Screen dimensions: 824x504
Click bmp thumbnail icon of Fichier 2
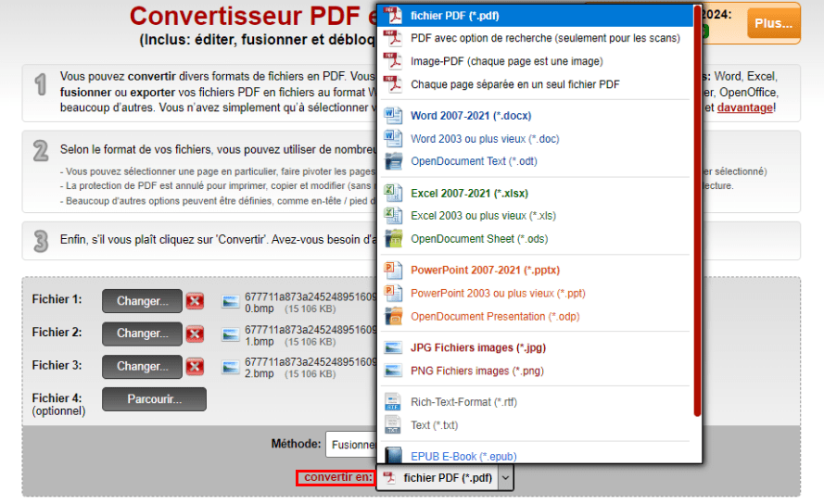[x=230, y=334]
